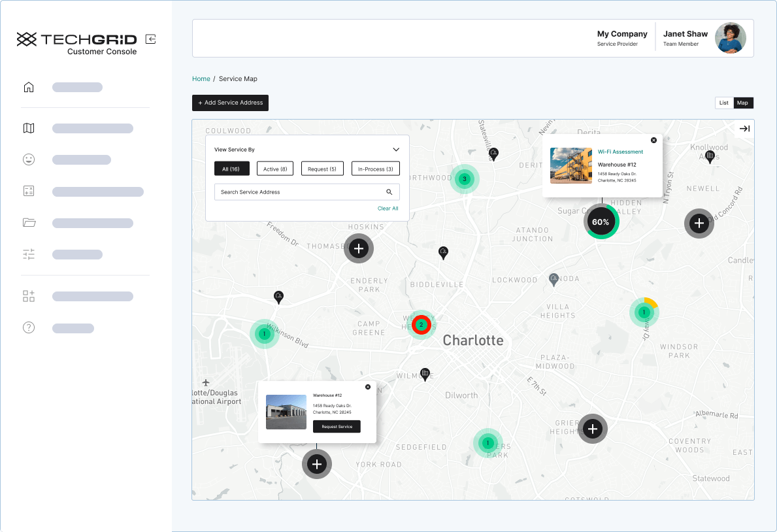Click the Add Service Address button
Screen dimensions: 777x532
pos(230,103)
